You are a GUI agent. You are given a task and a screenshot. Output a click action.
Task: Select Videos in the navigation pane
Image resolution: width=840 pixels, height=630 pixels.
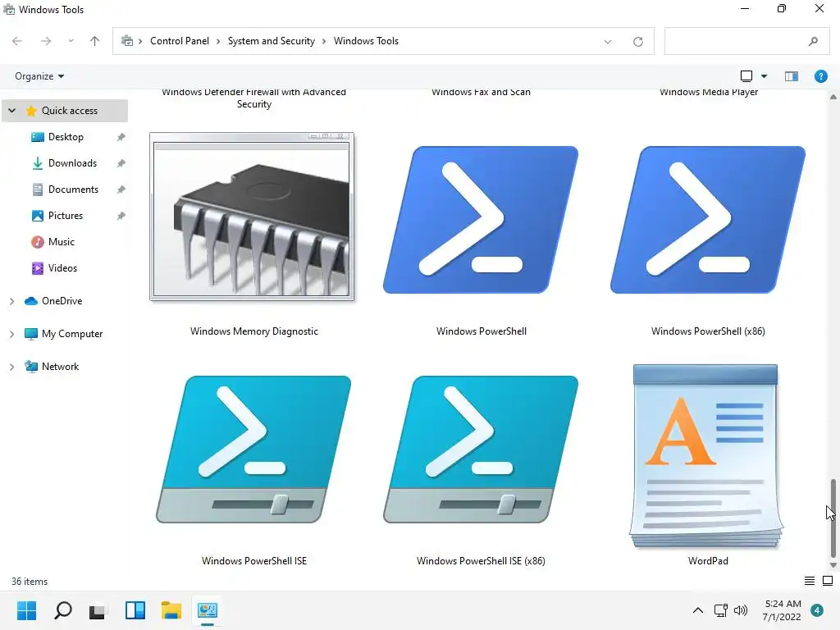click(x=62, y=268)
